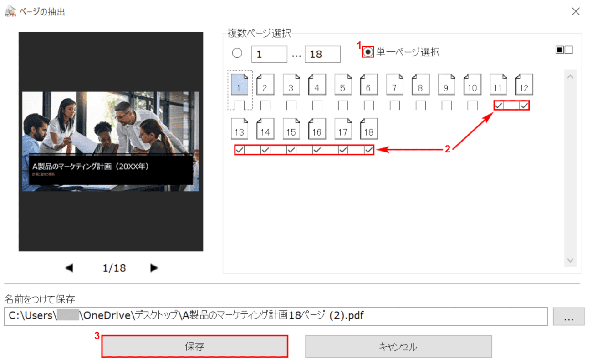
Task: Click the range start field showing 1
Action: [270, 54]
